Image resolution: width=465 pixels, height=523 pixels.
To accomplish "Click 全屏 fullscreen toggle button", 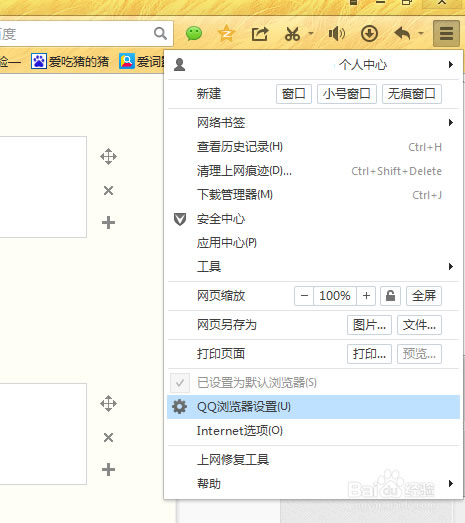I will [424, 296].
